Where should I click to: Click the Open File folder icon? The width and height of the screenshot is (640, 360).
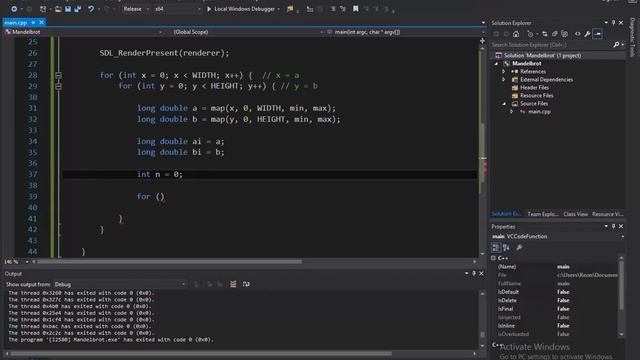58,9
